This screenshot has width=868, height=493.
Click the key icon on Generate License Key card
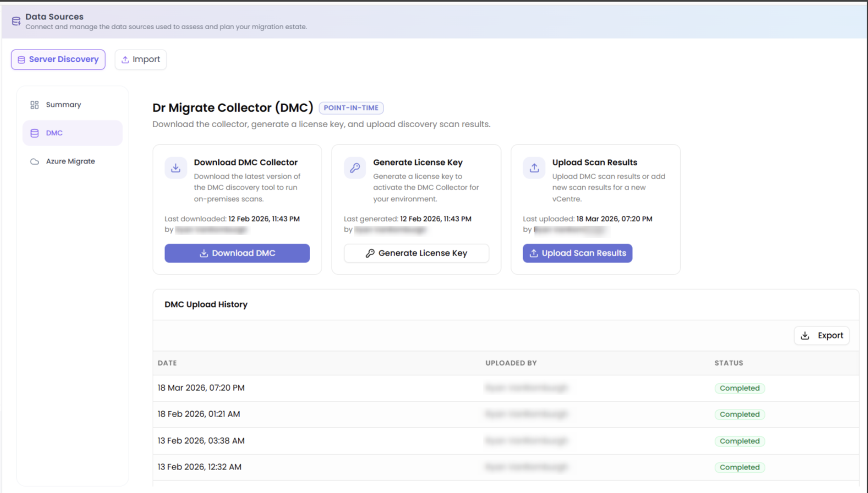tap(355, 168)
